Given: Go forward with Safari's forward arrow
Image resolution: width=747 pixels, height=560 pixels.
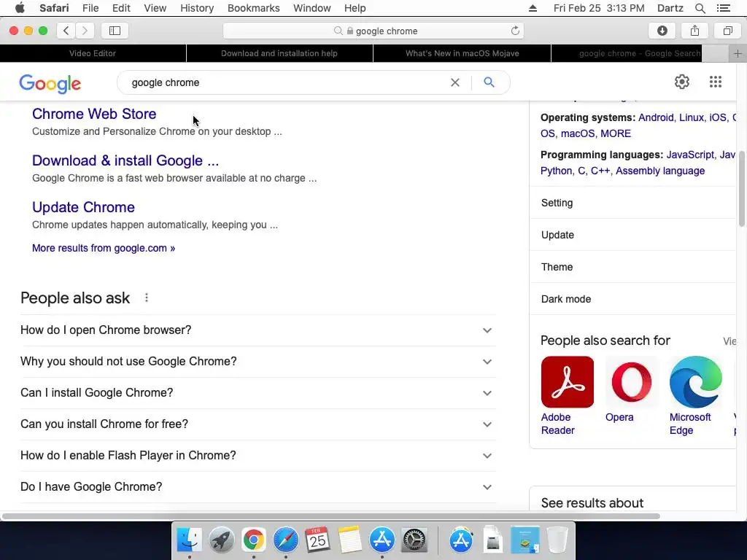Looking at the screenshot, I should [85, 31].
